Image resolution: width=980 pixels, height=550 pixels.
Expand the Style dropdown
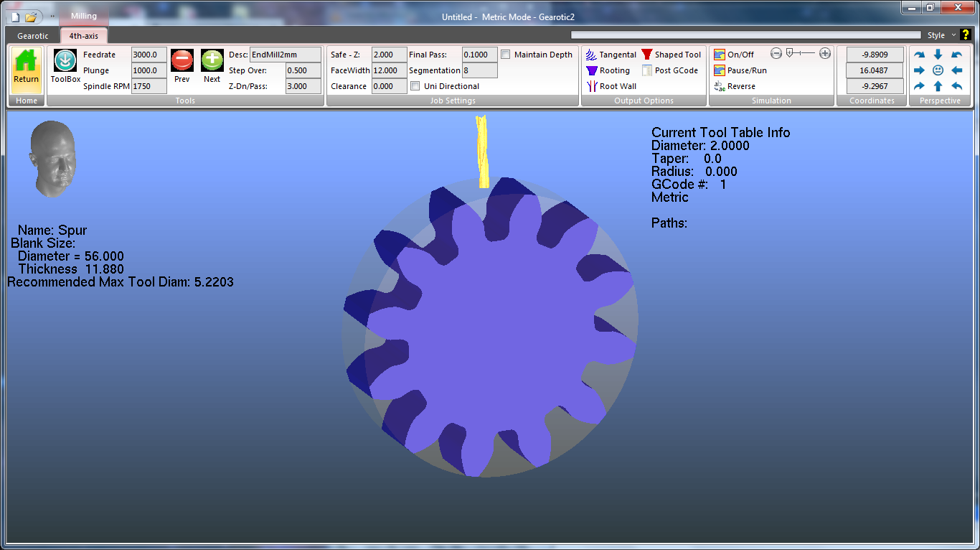point(941,35)
